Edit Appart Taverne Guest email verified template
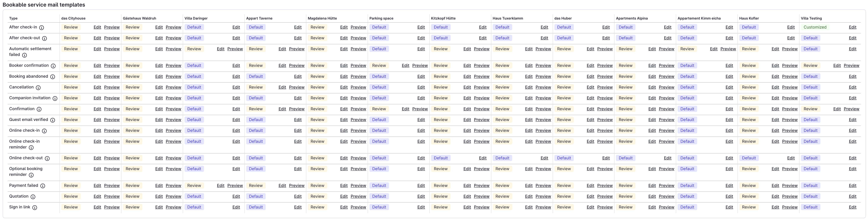The image size is (868, 220). click(298, 120)
